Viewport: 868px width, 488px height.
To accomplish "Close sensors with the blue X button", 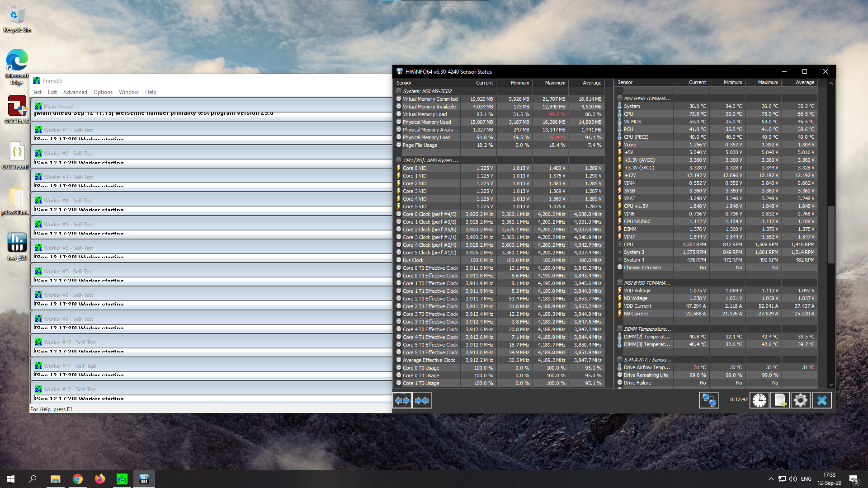I will (822, 400).
